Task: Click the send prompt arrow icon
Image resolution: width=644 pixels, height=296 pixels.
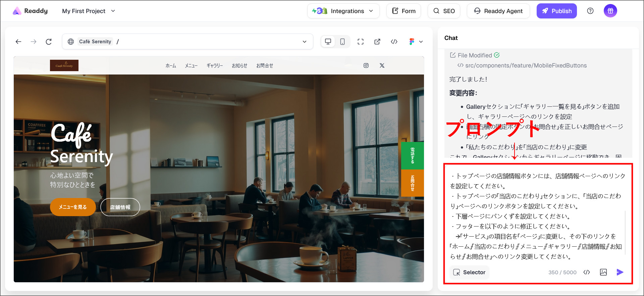Action: pos(620,272)
